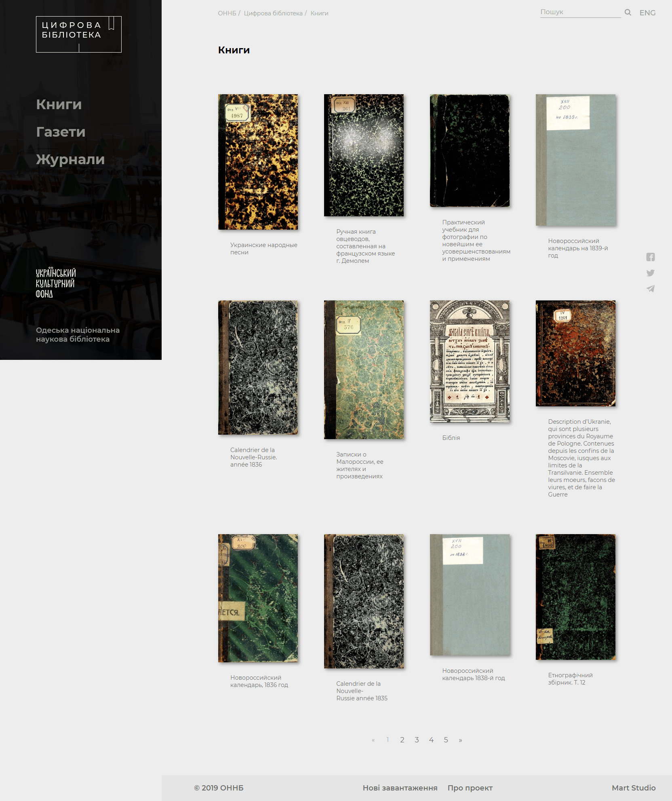Go to page 3 in pagination
Image resolution: width=672 pixels, height=801 pixels.
point(417,740)
